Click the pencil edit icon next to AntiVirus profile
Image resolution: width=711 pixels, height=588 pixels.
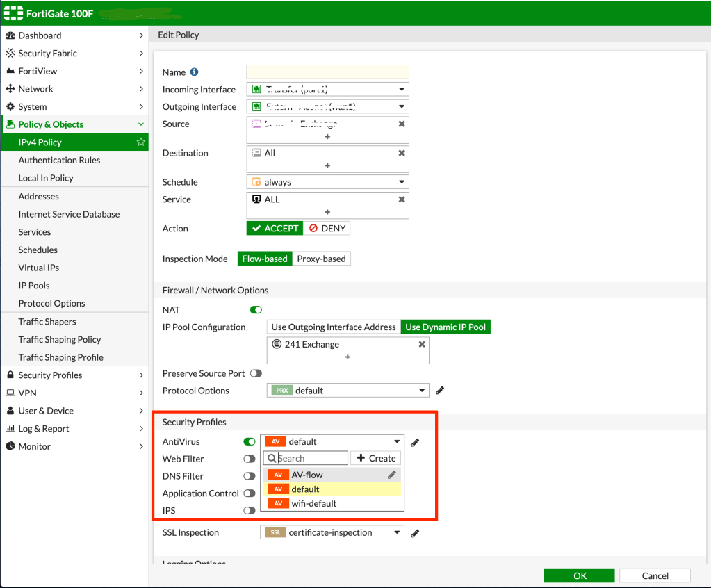415,442
